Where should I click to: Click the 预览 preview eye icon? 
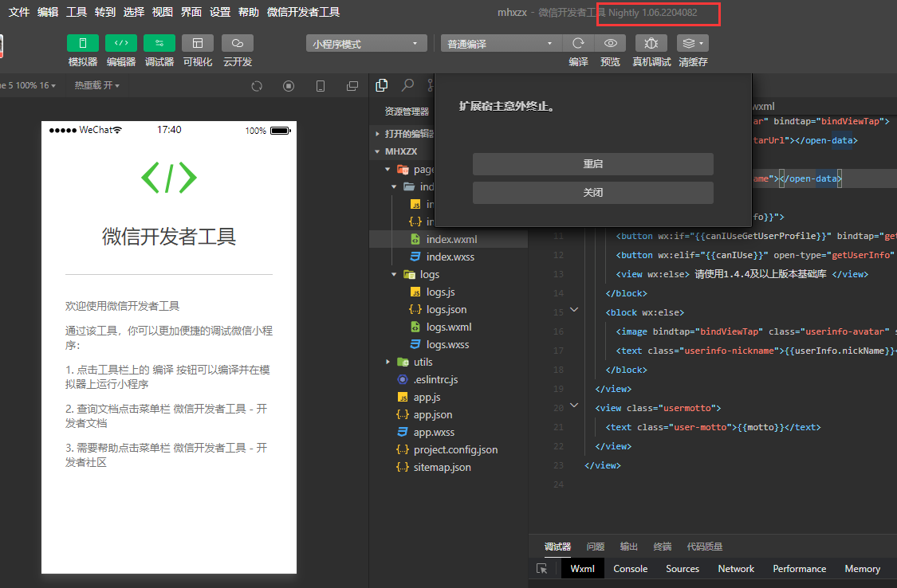[611, 44]
